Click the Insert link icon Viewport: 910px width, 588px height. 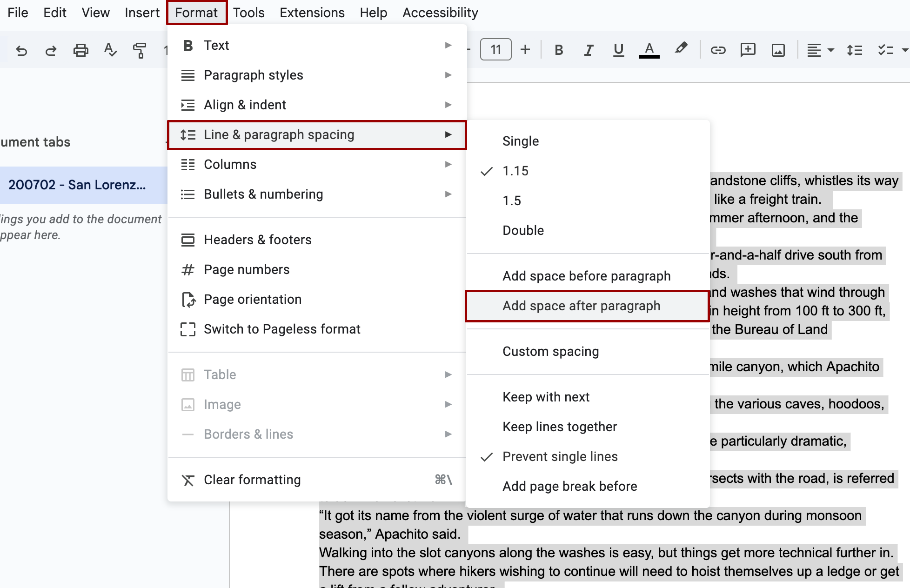click(x=718, y=50)
